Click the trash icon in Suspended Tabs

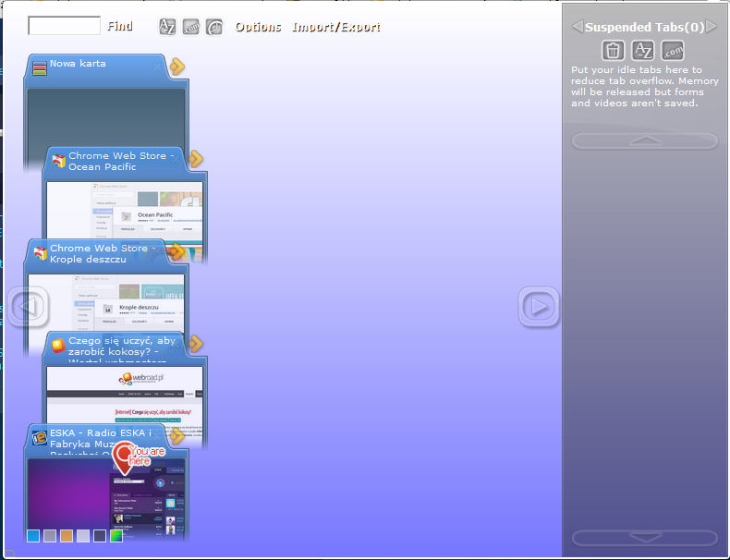(614, 51)
